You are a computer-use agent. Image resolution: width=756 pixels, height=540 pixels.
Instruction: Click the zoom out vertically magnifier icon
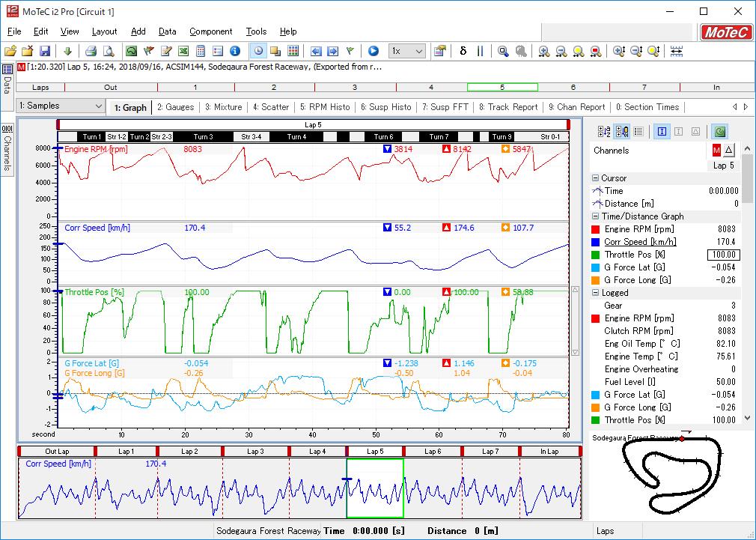pos(636,51)
